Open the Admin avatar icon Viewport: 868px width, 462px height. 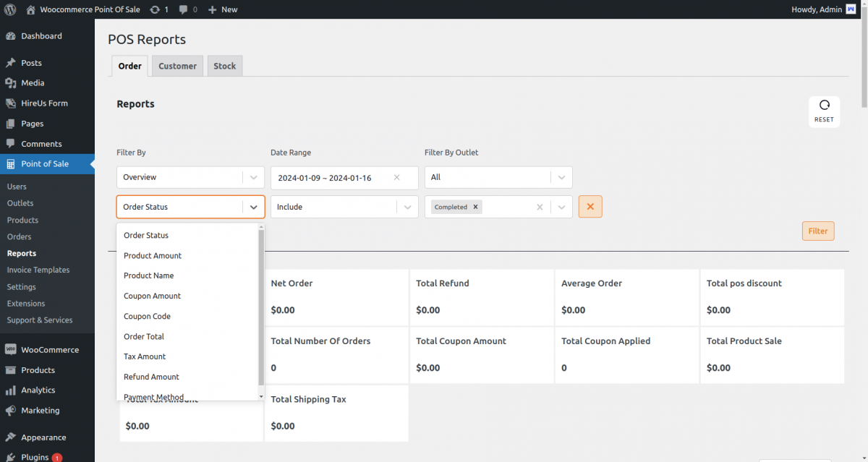pyautogui.click(x=851, y=9)
